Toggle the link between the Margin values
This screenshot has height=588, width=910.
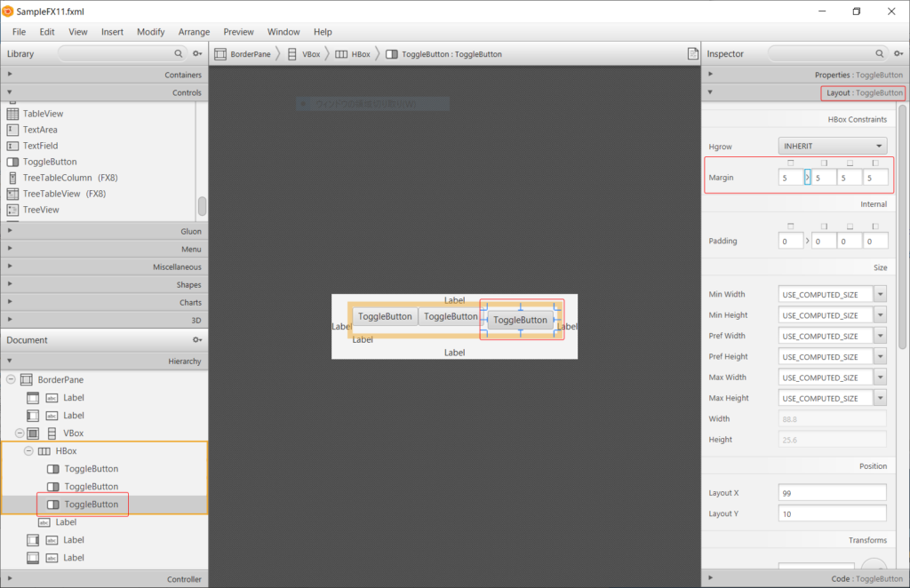click(808, 177)
